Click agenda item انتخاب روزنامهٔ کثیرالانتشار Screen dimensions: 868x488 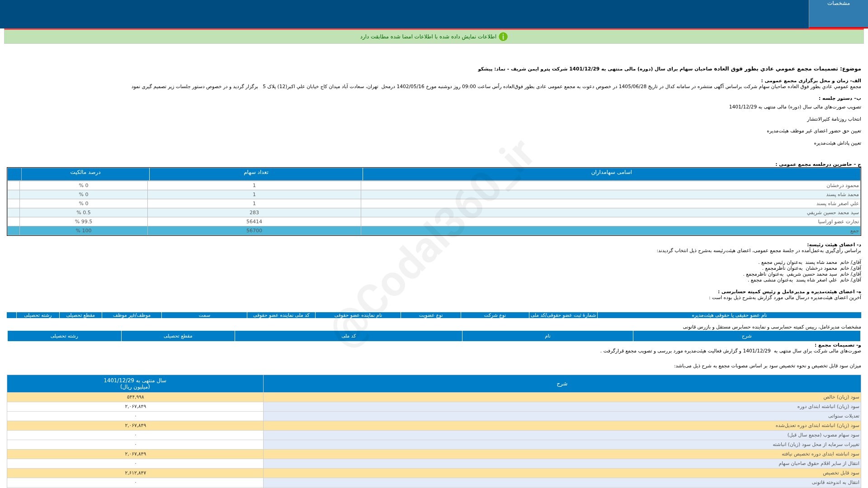coord(834,119)
